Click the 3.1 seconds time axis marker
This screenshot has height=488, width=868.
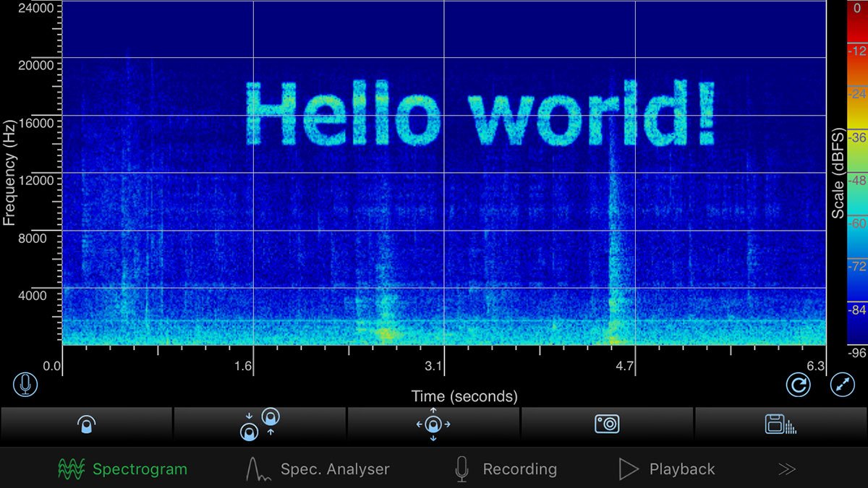click(x=433, y=367)
